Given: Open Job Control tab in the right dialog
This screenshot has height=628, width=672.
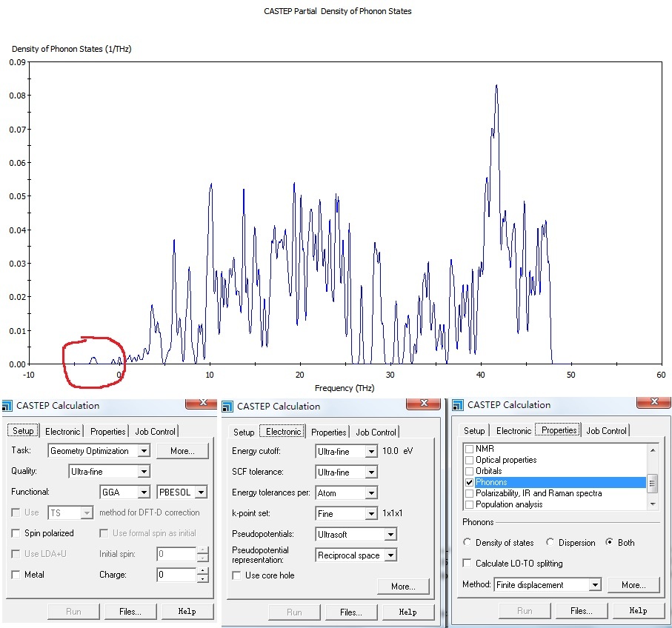Looking at the screenshot, I should pyautogui.click(x=606, y=431).
